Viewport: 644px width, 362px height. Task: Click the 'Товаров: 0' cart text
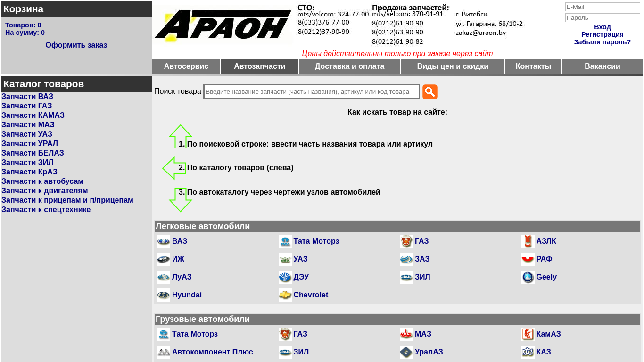(x=23, y=25)
